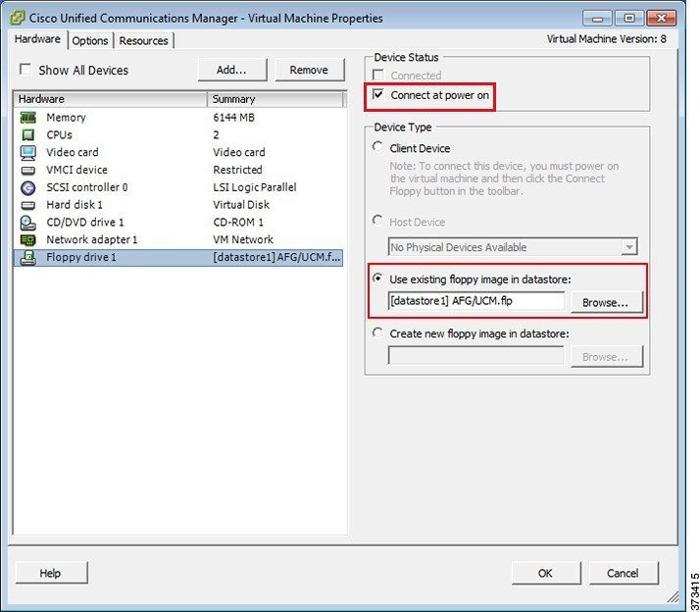Select the Video card hardware label
This screenshot has height=612, width=700.
[73, 152]
